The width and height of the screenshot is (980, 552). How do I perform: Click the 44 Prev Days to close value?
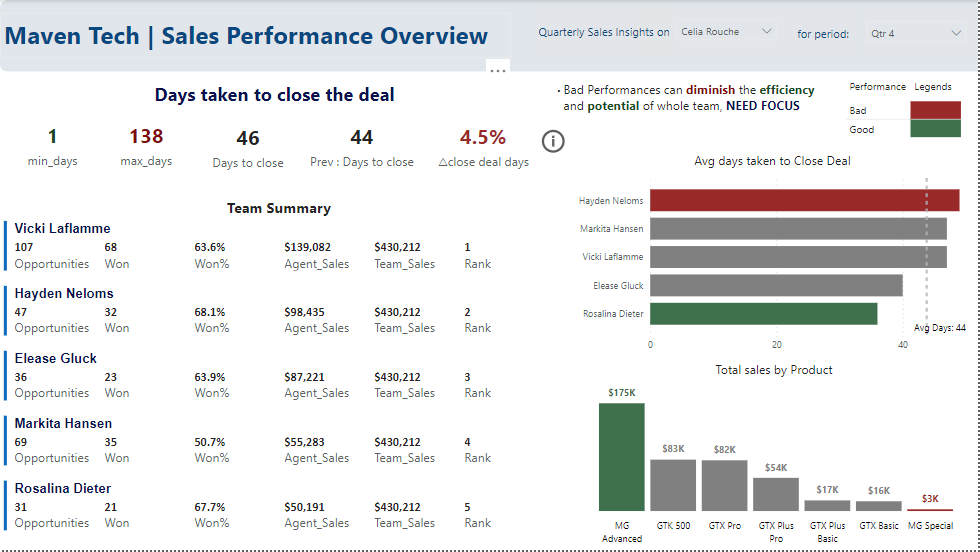click(361, 137)
